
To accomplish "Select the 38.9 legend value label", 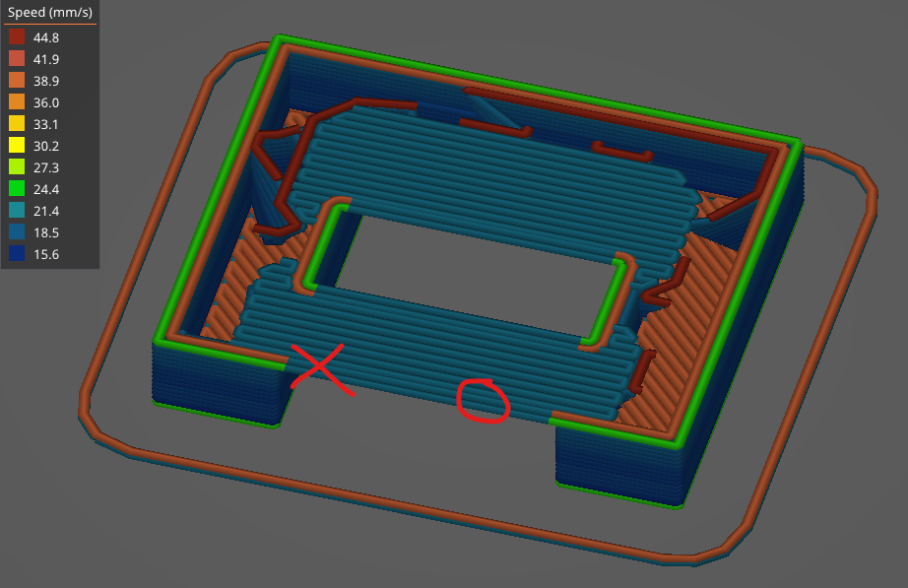I will click(45, 81).
